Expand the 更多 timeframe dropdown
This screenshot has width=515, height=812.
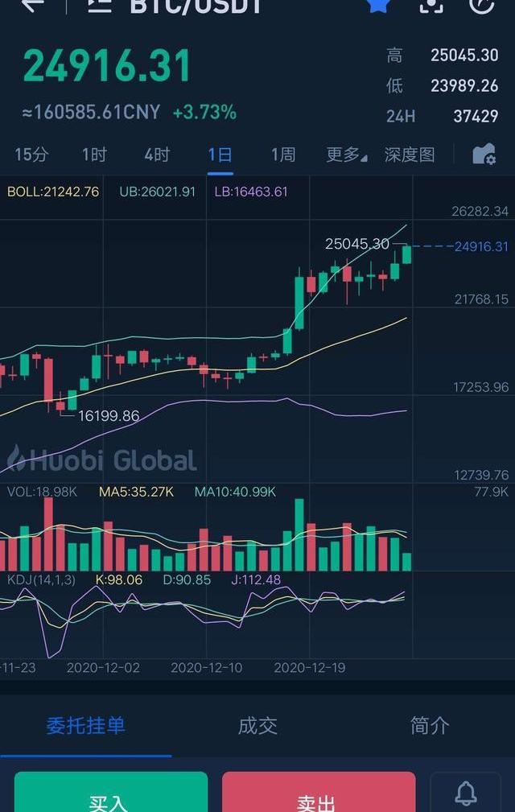tap(346, 155)
